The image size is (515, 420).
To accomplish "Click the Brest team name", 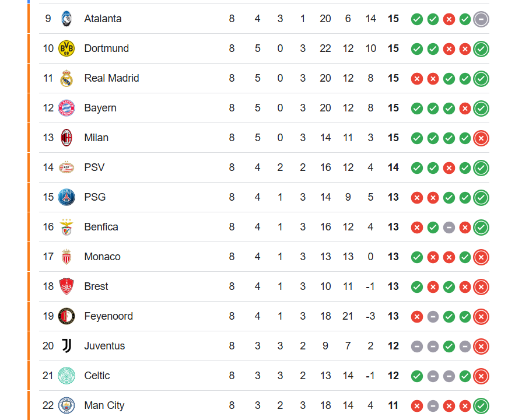I will tap(96, 286).
